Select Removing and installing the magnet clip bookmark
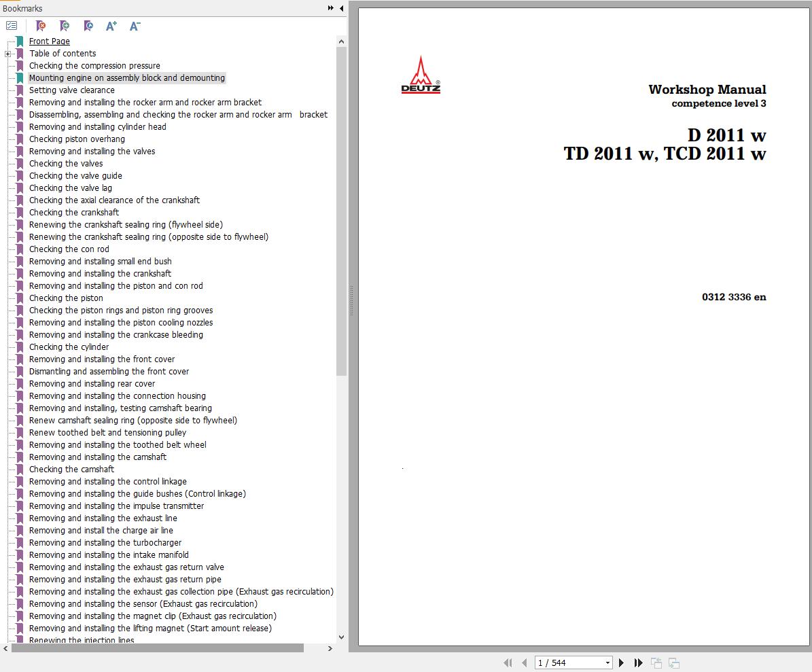This screenshot has width=812, height=672. point(152,616)
